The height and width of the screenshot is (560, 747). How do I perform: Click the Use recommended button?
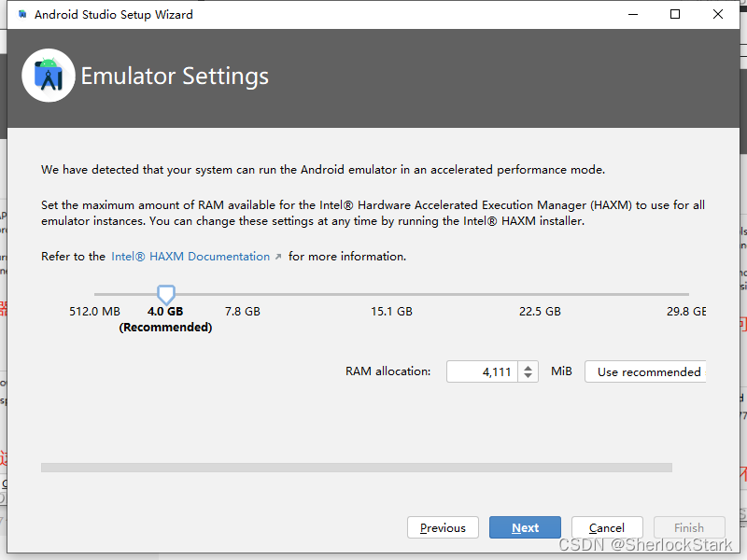coord(645,371)
